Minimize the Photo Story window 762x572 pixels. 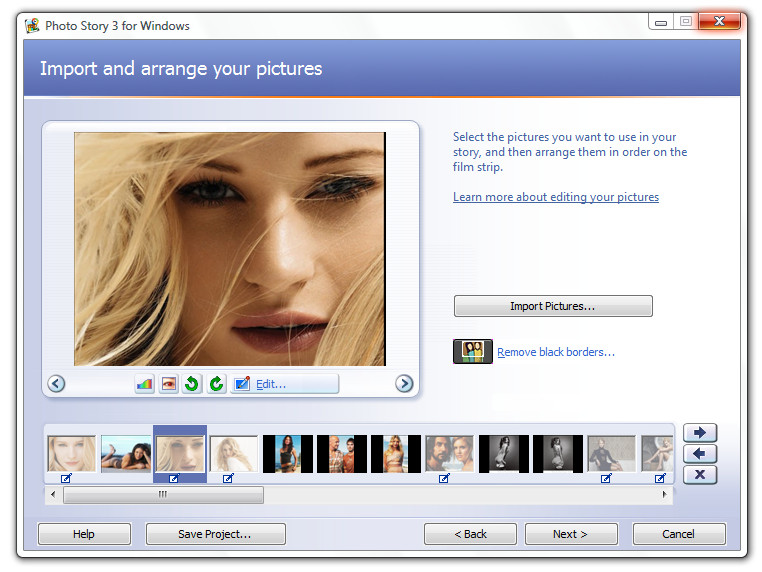(x=661, y=22)
